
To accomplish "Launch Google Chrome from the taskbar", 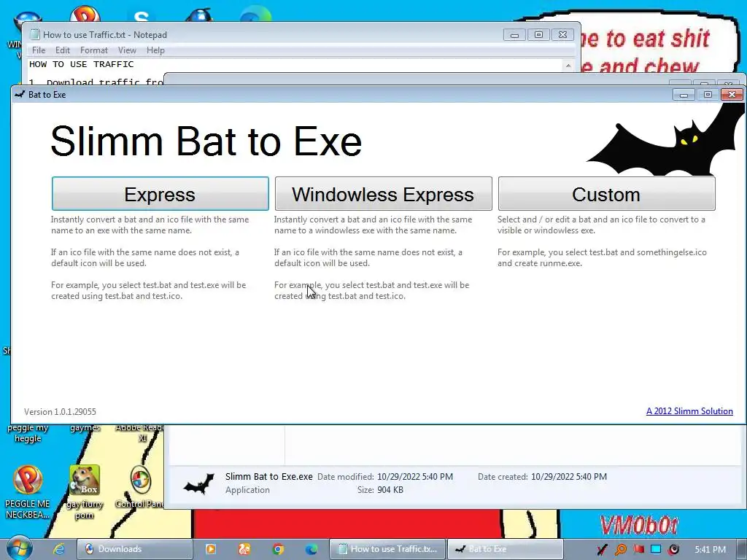I will [278, 549].
